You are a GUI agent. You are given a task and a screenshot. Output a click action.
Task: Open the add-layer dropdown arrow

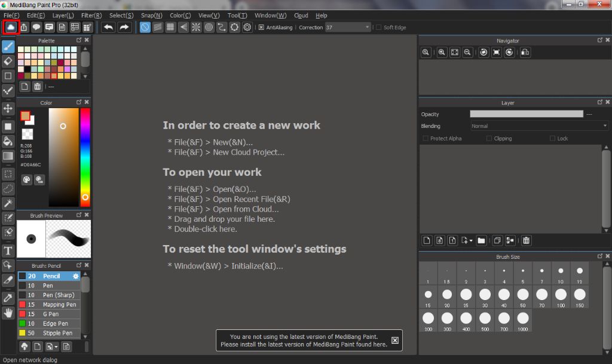471,241
